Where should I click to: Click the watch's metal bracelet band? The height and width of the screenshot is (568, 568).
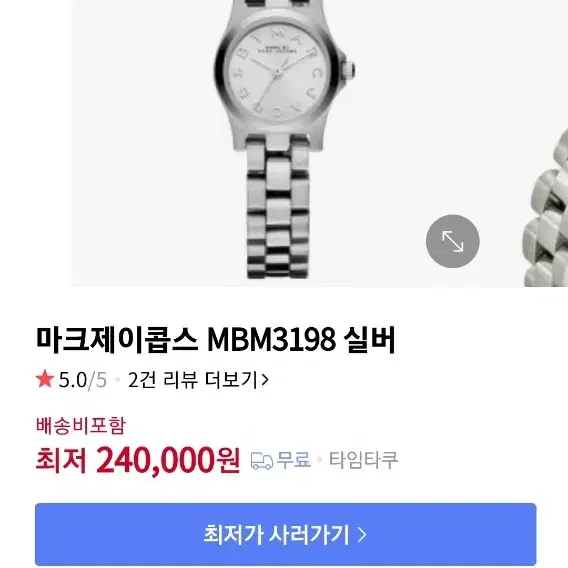point(278,206)
